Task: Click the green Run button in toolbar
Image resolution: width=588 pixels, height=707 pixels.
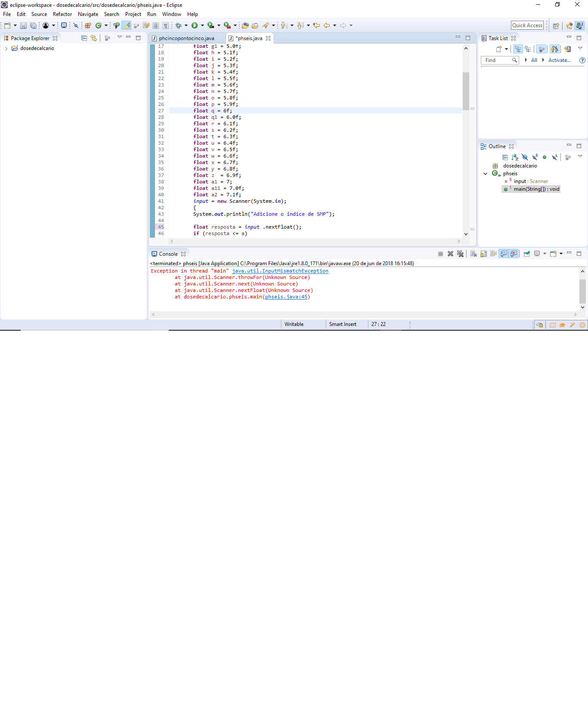Action: [195, 25]
